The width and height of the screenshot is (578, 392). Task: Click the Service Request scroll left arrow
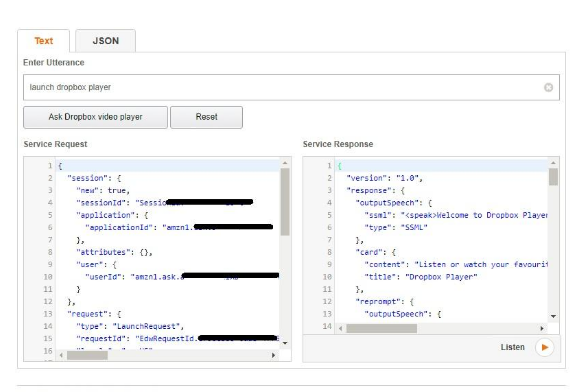point(61,355)
